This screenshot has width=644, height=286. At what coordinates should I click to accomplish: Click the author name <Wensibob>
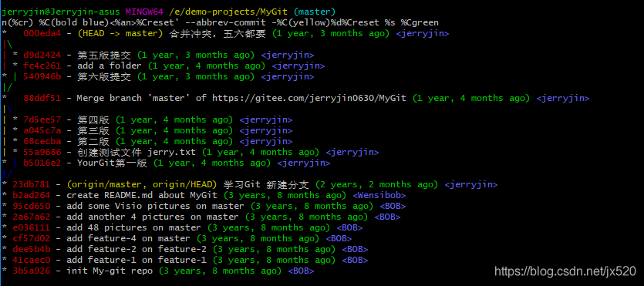pyautogui.click(x=379, y=196)
